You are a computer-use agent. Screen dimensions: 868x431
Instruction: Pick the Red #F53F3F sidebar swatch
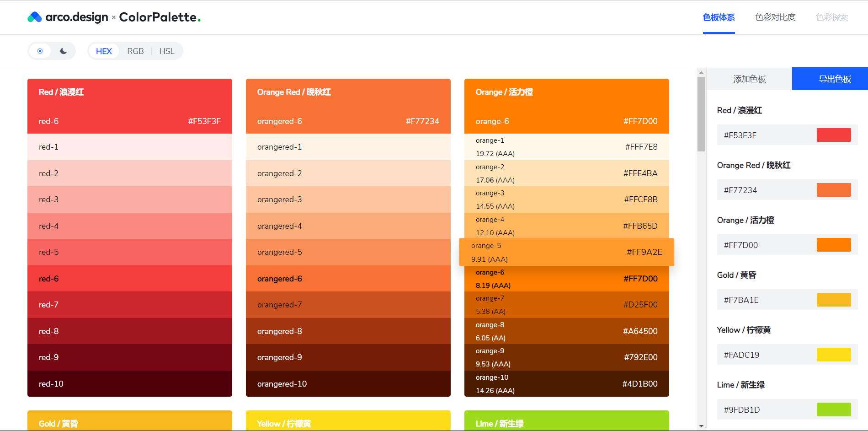click(834, 135)
